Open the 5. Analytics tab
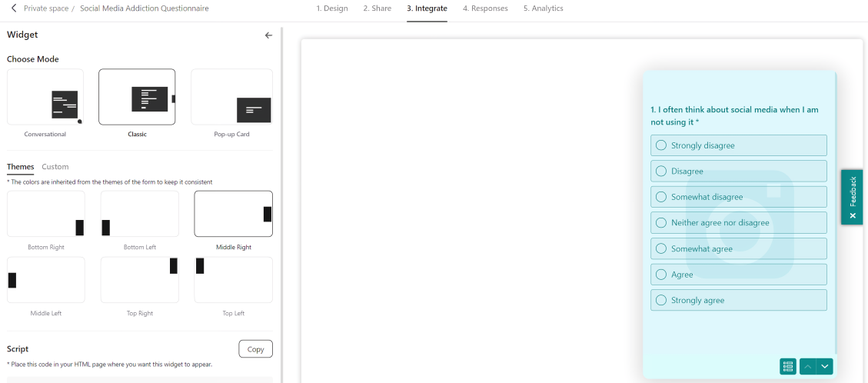The image size is (868, 383). 544,8
